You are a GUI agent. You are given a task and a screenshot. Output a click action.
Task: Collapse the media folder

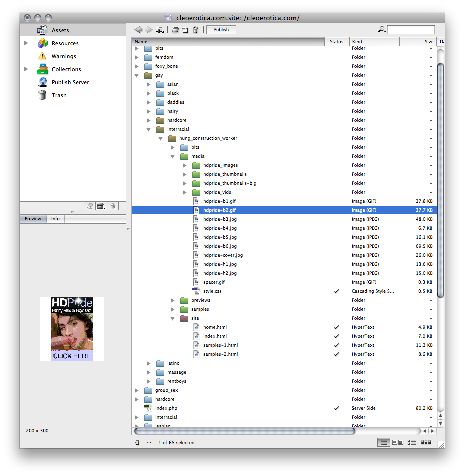tap(173, 156)
